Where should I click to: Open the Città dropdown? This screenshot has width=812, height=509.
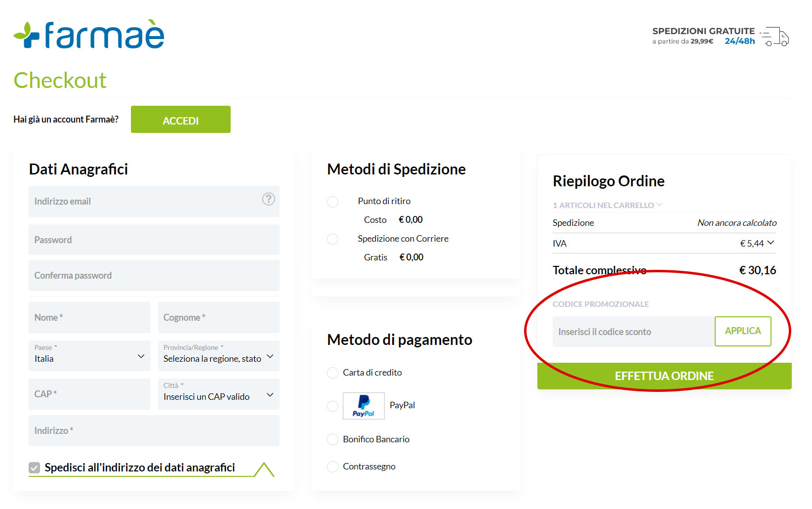(270, 394)
